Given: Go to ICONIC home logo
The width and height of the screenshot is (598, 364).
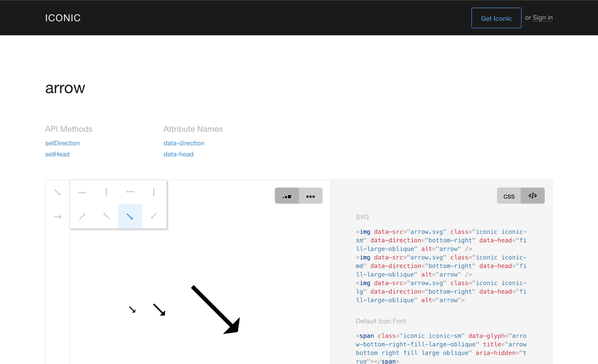Looking at the screenshot, I should tap(63, 18).
